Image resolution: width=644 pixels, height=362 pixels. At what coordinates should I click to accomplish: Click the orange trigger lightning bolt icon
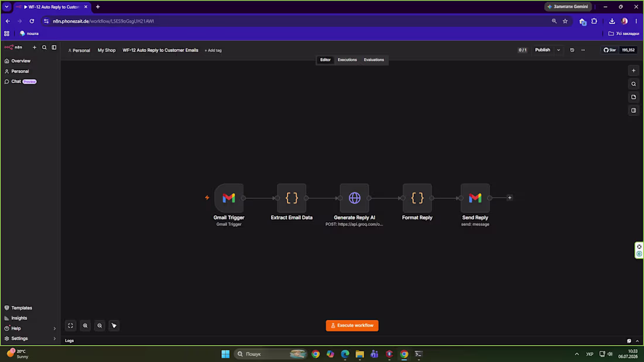207,198
